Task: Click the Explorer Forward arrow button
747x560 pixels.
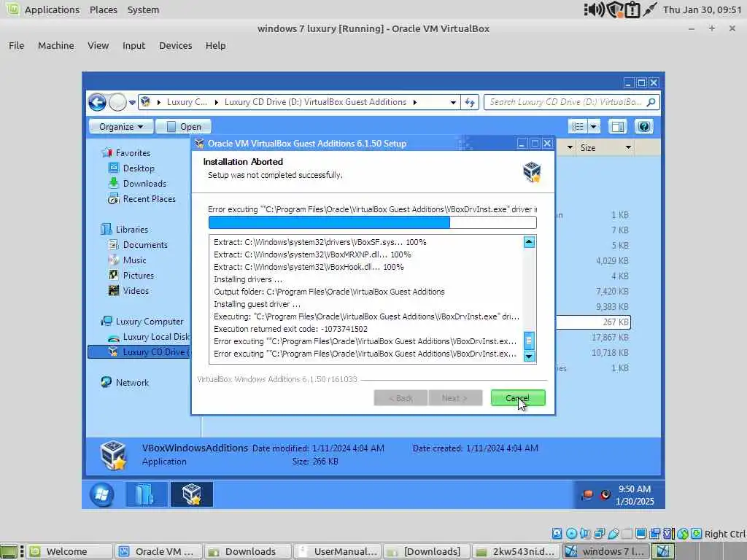Action: click(x=117, y=102)
